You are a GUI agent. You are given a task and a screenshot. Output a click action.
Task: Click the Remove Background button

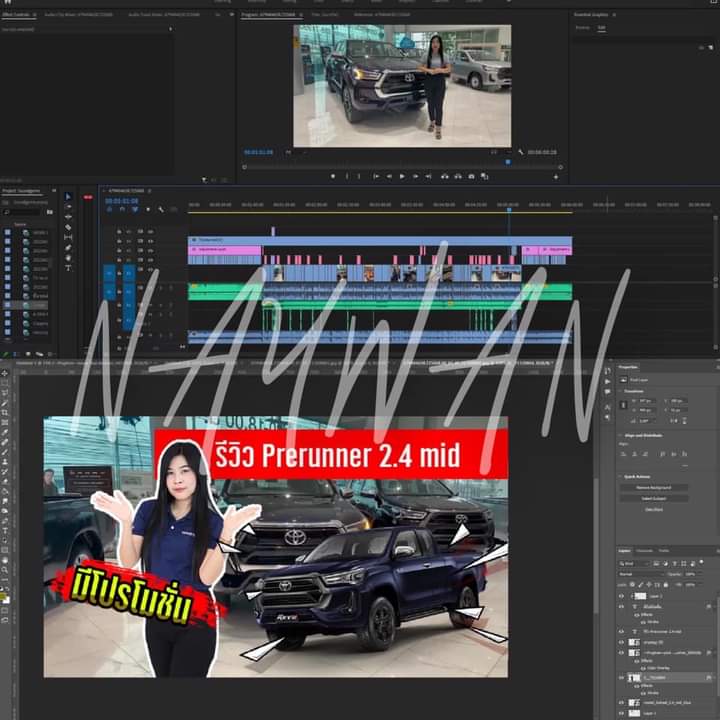652,487
